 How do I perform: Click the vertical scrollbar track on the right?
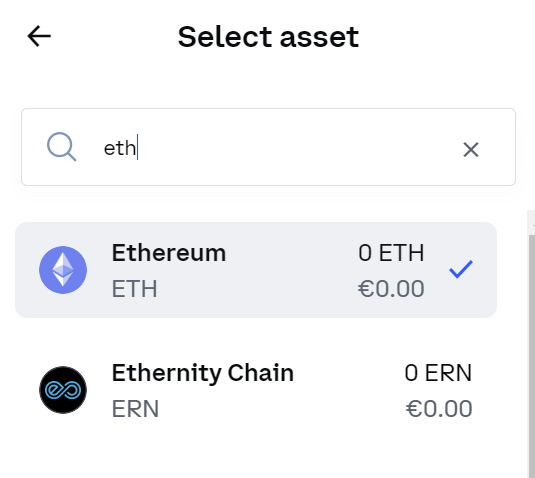[x=532, y=355]
